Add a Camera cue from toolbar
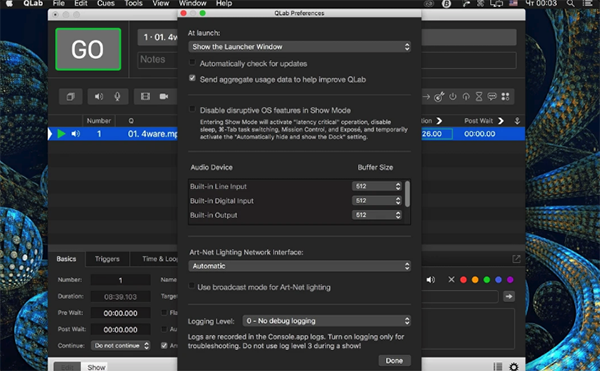 coord(164,96)
